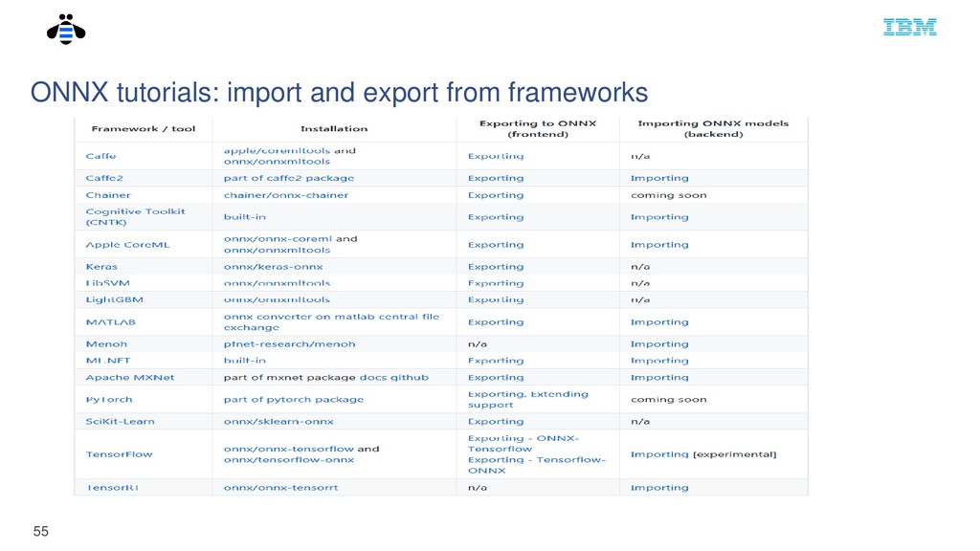
Task: Open the Importing tutorial for Apache MXNet
Action: point(659,377)
